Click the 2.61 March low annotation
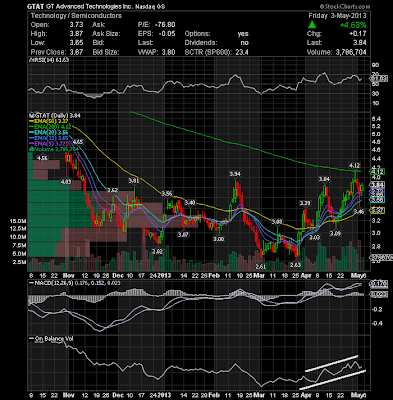This screenshot has height=400, width=393. pyautogui.click(x=261, y=267)
